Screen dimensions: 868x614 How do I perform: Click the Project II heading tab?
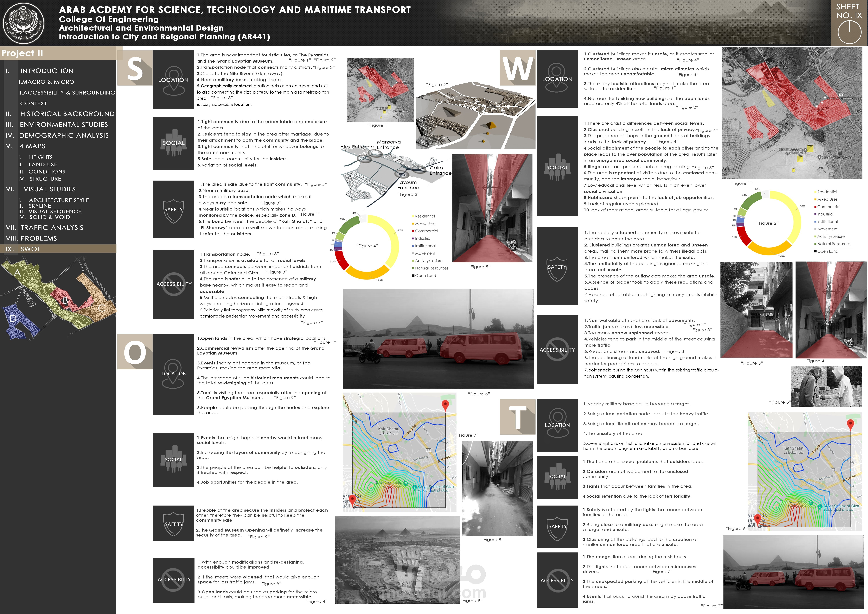tap(23, 53)
